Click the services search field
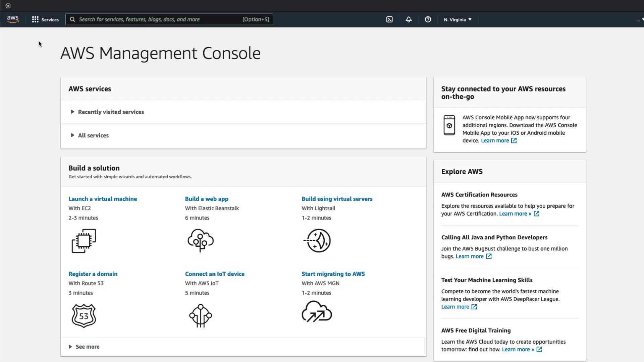This screenshot has height=362, width=644. [158, 19]
